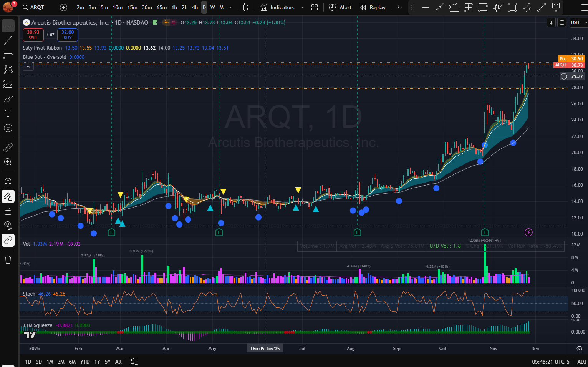Screen dimensions: 588x367
Task: Open the USD currency dropdown
Action: (578, 23)
